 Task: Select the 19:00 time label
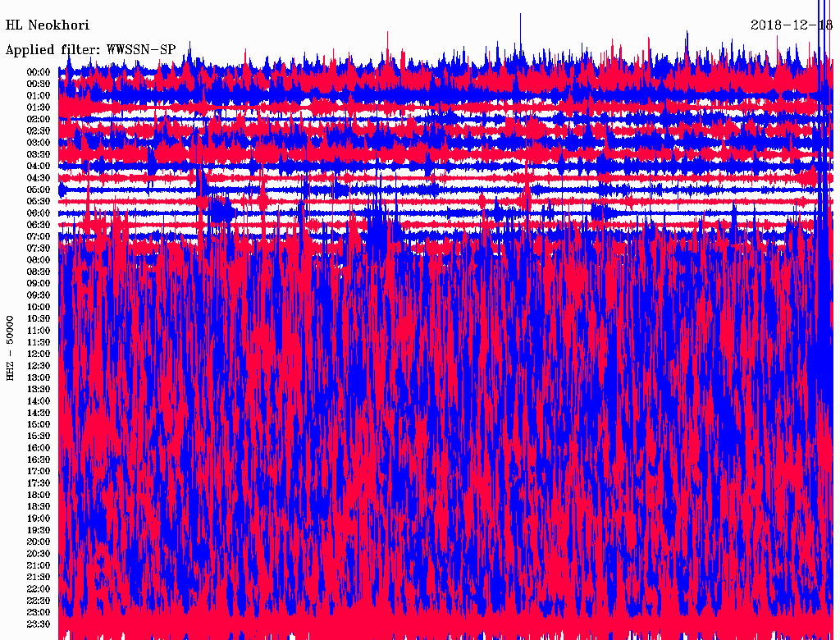pos(39,519)
